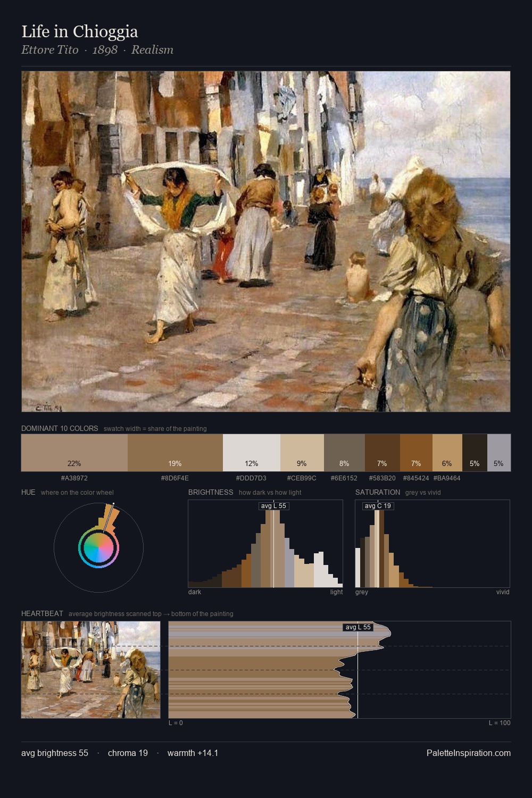Viewport: 532px width, 798px height.
Task: Click the brightness histogram chart
Action: tap(265, 544)
